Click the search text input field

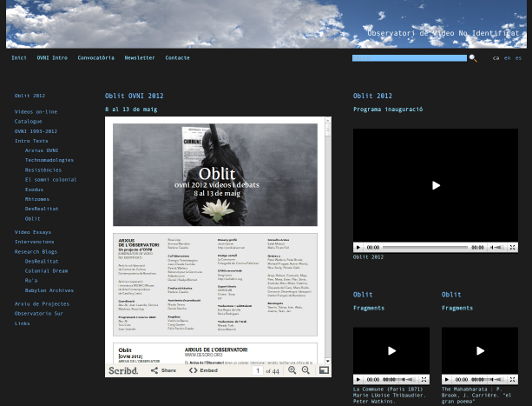[x=409, y=58]
